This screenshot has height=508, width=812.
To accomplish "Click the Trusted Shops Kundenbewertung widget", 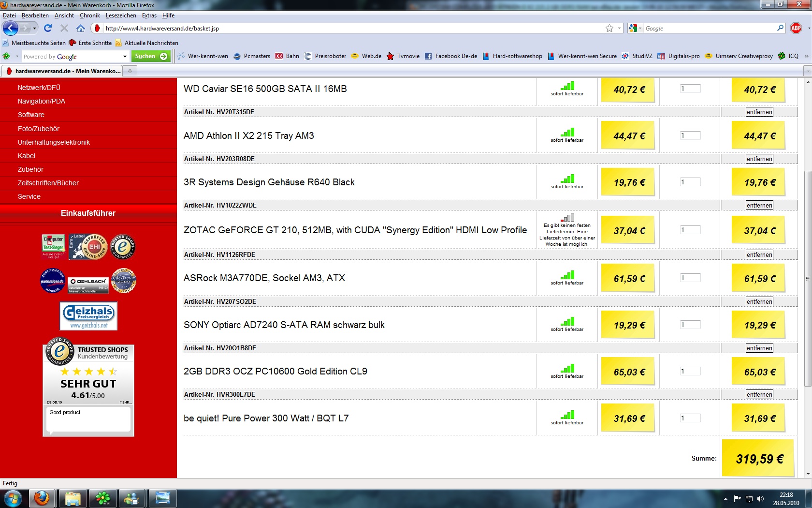I will (88, 387).
